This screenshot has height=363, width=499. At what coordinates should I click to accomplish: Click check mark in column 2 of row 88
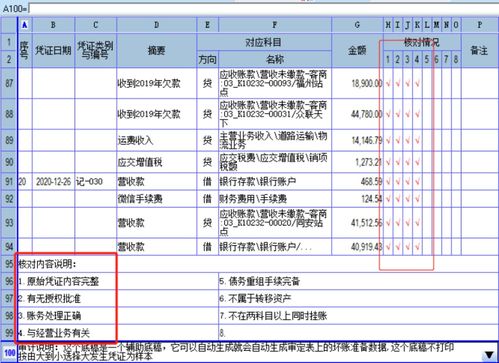pos(398,114)
